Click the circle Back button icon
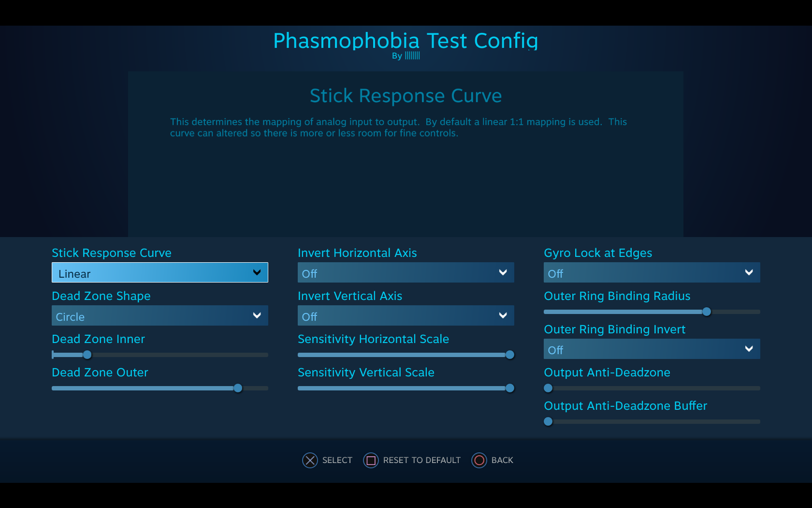This screenshot has height=508, width=812. pyautogui.click(x=479, y=460)
